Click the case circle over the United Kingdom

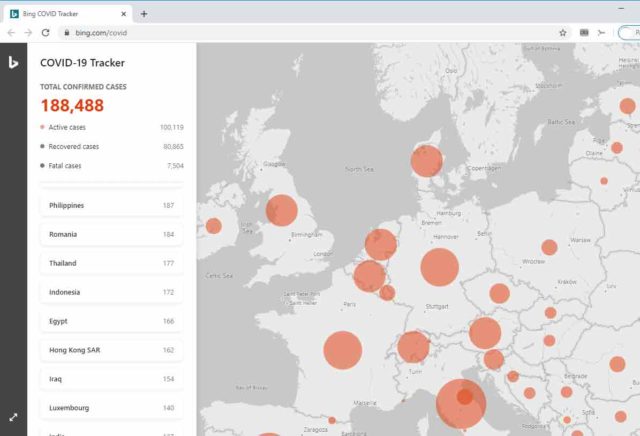coord(282,210)
